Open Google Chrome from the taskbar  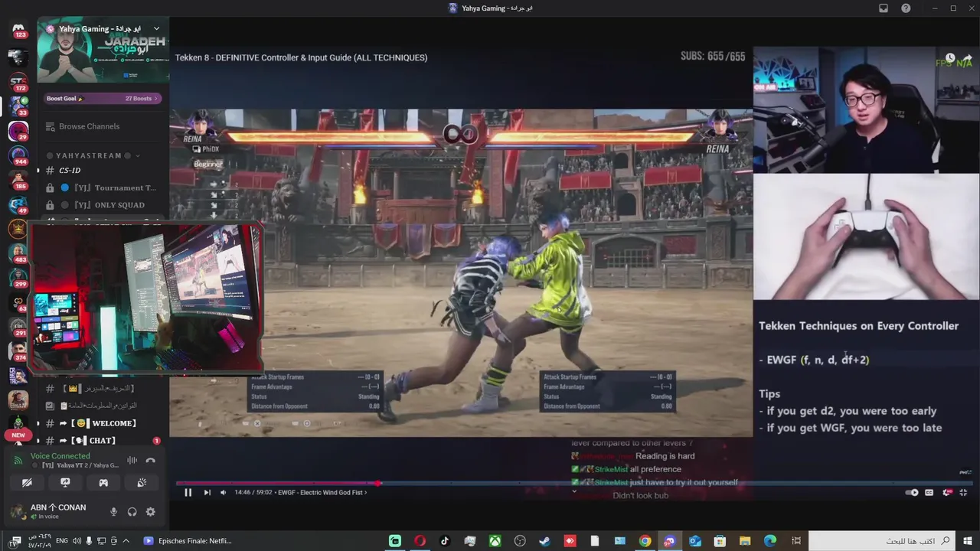(x=645, y=541)
